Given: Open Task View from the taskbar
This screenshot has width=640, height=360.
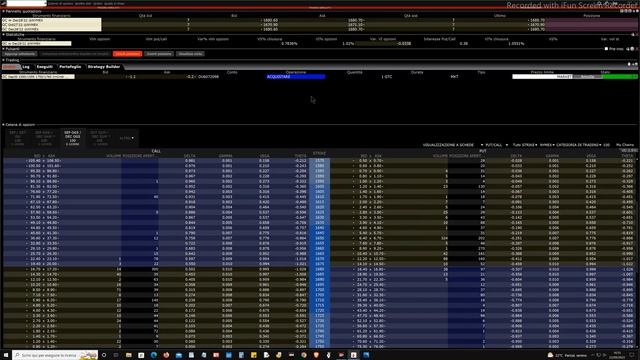Looking at the screenshot, I should coord(116,355).
